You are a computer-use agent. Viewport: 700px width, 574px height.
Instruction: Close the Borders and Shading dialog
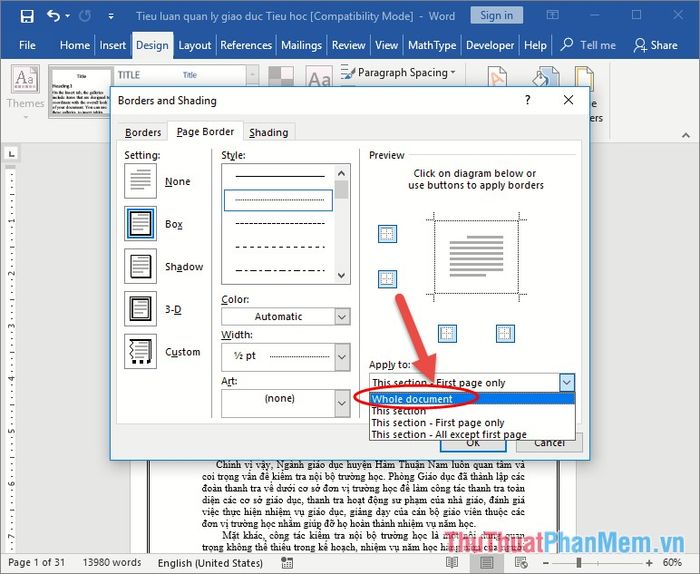point(568,100)
